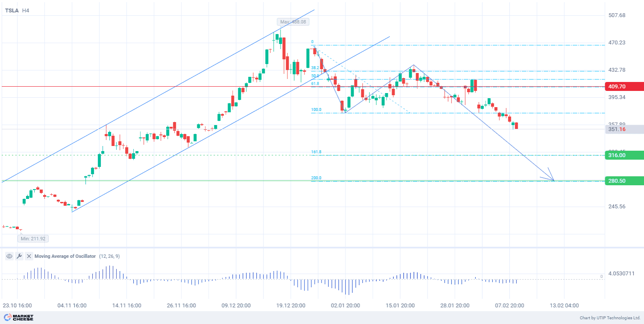Remove the Moving Average of Oscillator indicator

point(29,256)
